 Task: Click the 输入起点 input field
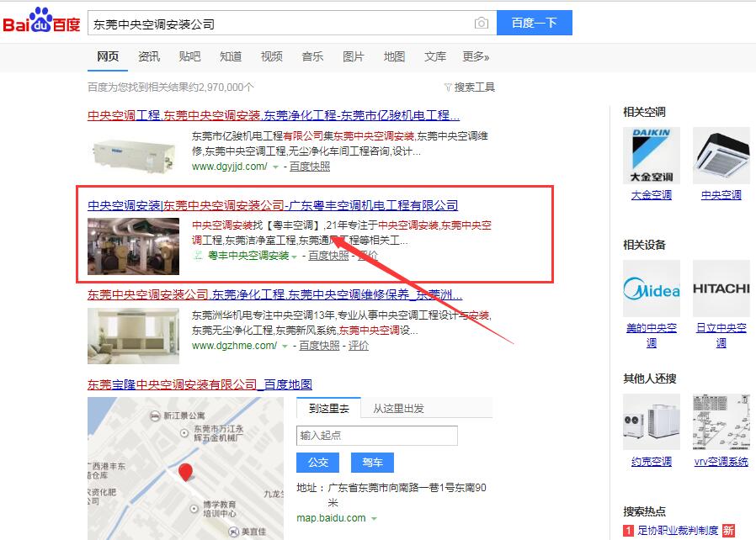pos(376,436)
